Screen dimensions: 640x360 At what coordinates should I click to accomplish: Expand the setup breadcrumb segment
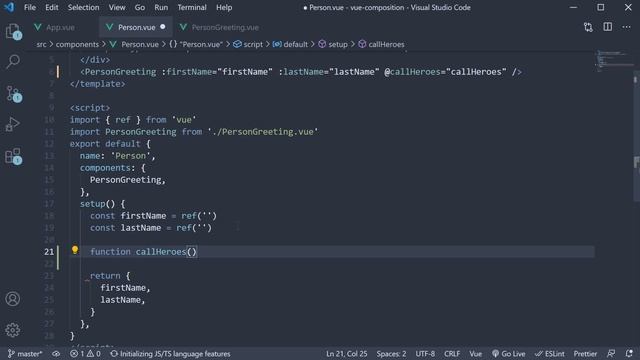click(333, 44)
